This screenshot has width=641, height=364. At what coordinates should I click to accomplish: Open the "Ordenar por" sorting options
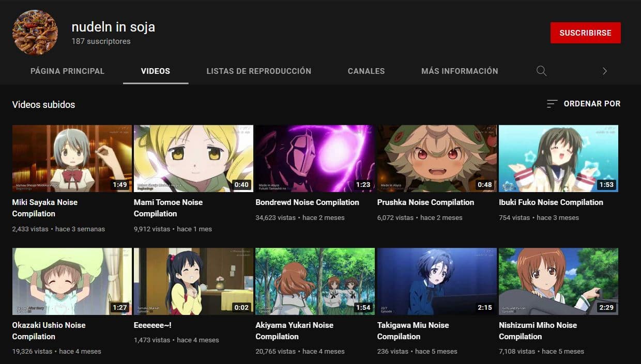591,103
